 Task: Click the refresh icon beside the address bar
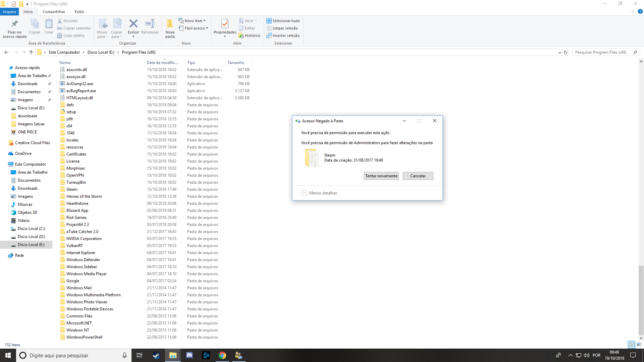566,52
